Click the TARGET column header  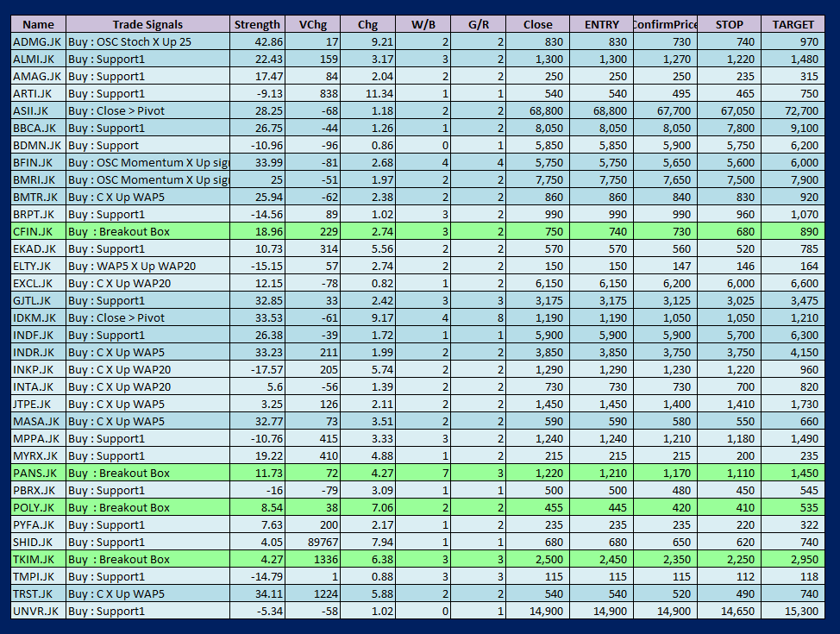[793, 25]
